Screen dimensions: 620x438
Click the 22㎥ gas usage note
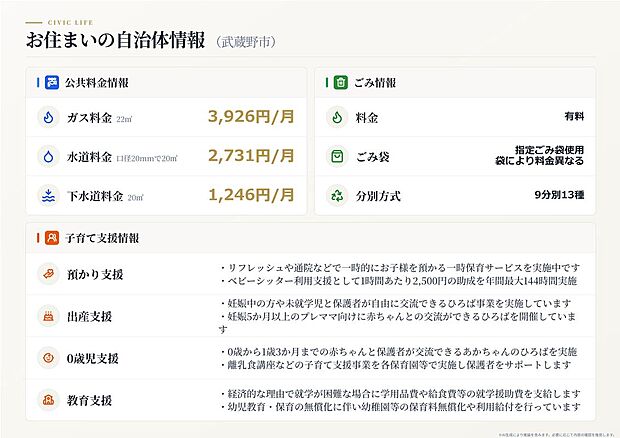pos(124,119)
